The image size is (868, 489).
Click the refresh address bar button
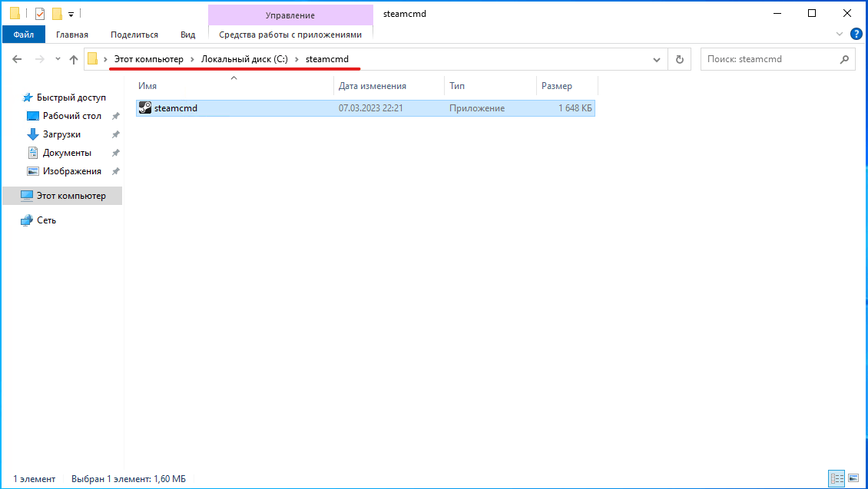(679, 59)
